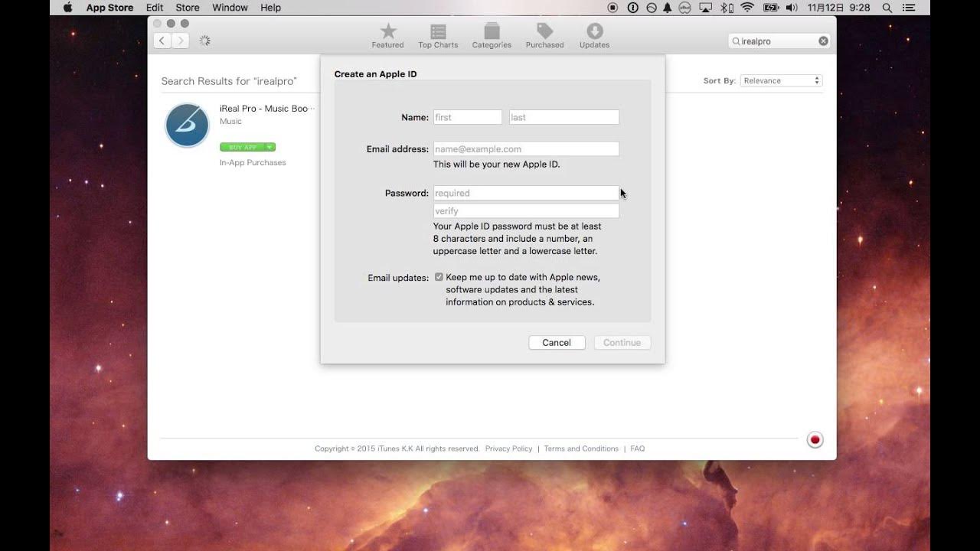980x551 pixels.
Task: Open the Store menu
Action: click(188, 8)
